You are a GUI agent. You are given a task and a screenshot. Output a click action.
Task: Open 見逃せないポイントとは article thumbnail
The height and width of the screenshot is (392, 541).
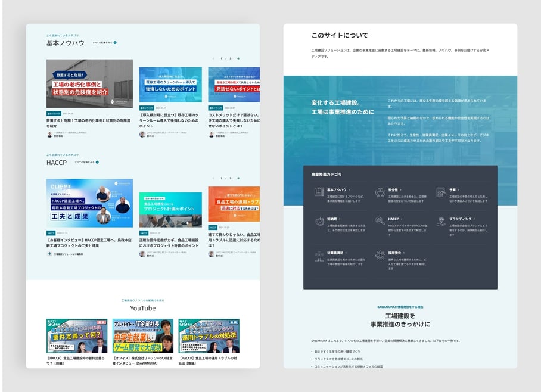(x=234, y=85)
